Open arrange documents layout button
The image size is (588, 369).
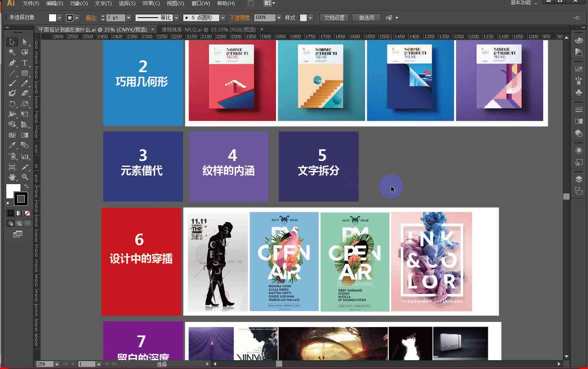(269, 3)
